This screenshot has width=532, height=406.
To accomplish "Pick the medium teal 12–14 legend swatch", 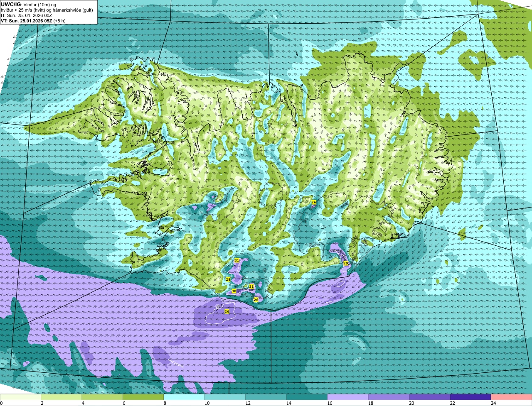I will pyautogui.click(x=266, y=397).
